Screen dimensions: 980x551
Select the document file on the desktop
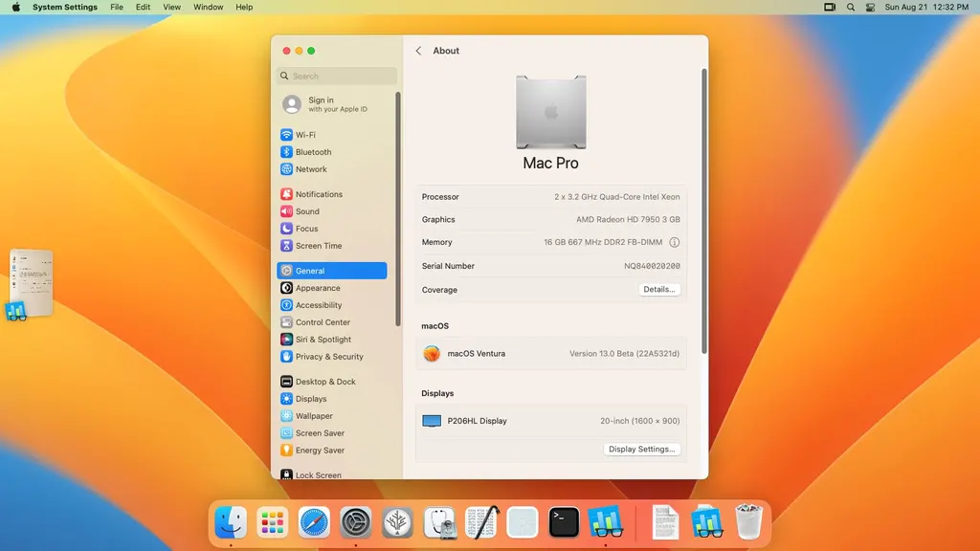point(30,284)
